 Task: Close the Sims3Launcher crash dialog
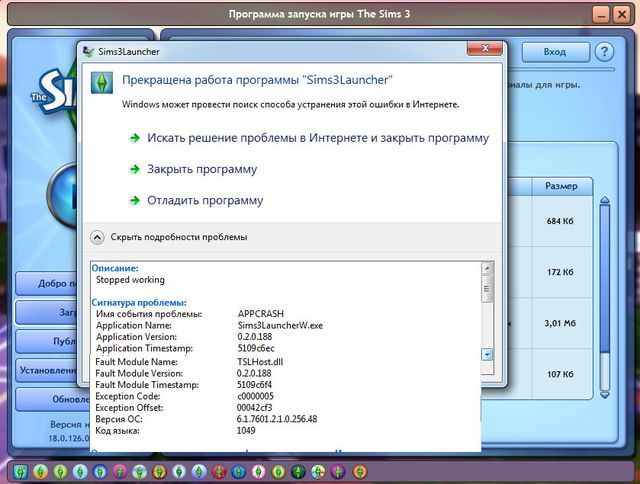485,48
